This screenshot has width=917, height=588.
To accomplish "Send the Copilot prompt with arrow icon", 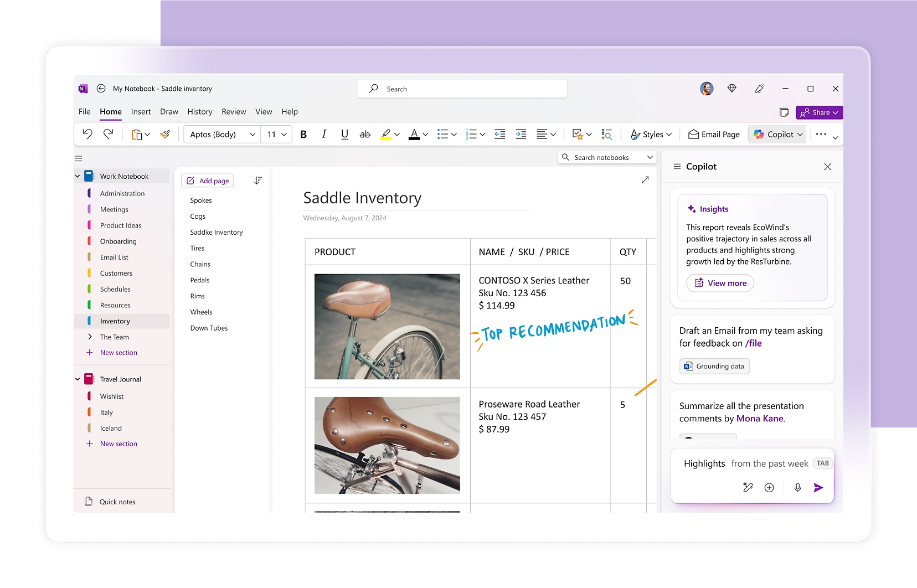I will click(x=818, y=487).
